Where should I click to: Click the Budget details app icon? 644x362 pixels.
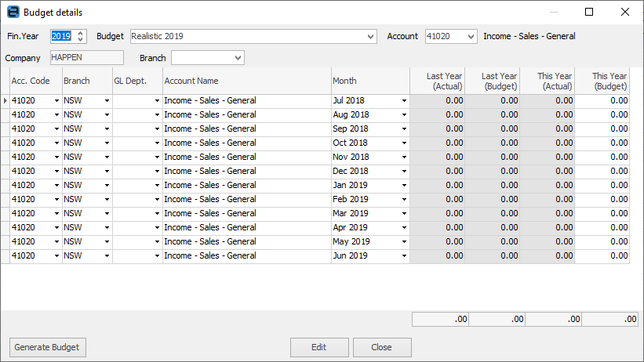(13, 13)
